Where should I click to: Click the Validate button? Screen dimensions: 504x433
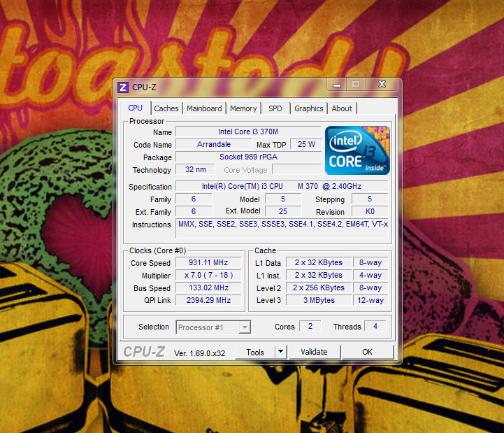tap(314, 352)
